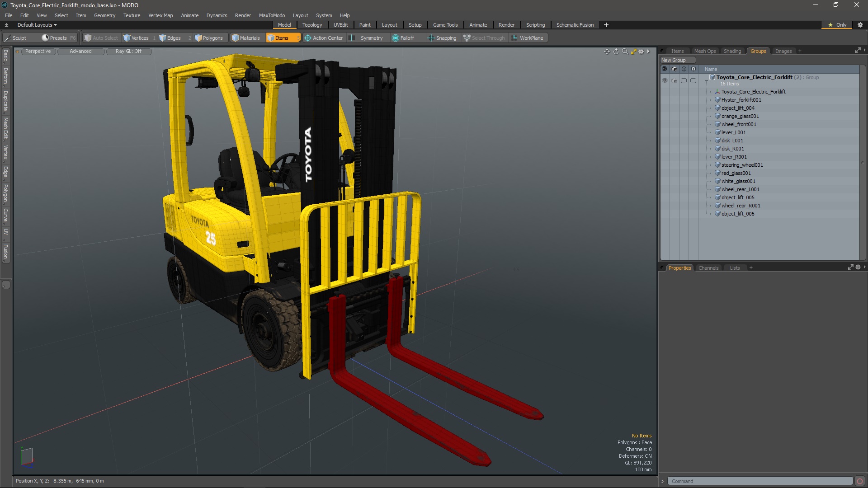This screenshot has width=868, height=488.
Task: Switch to the Shading tab
Action: click(x=732, y=51)
